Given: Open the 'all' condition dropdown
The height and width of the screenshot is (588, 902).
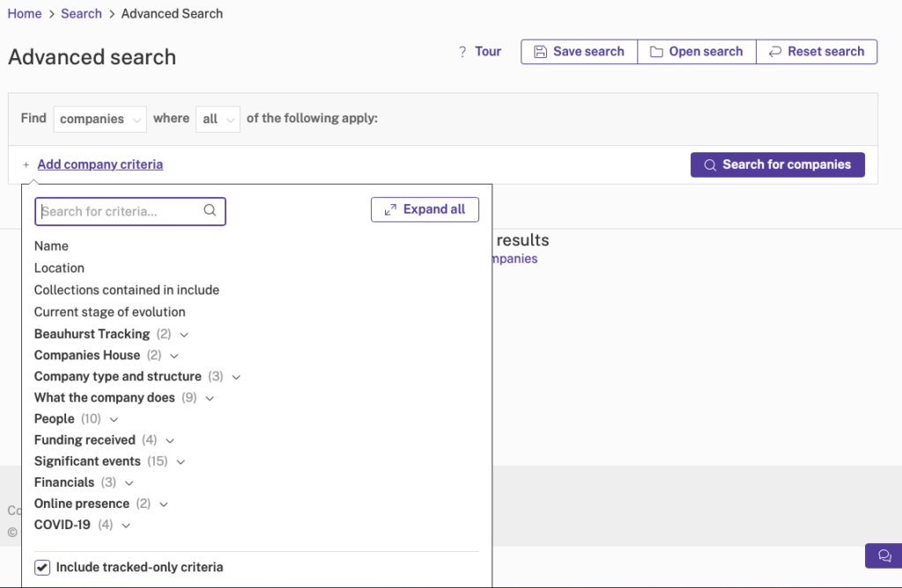Looking at the screenshot, I should [218, 119].
